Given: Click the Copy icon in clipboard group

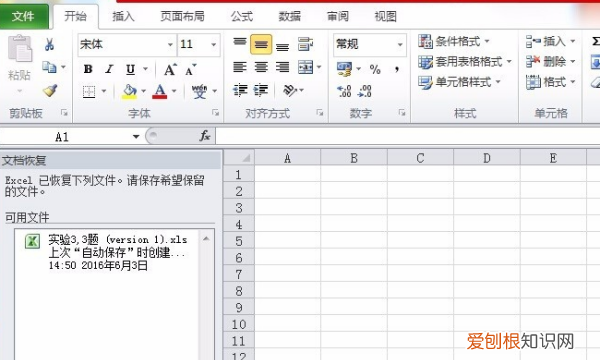Looking at the screenshot, I should pos(49,67).
